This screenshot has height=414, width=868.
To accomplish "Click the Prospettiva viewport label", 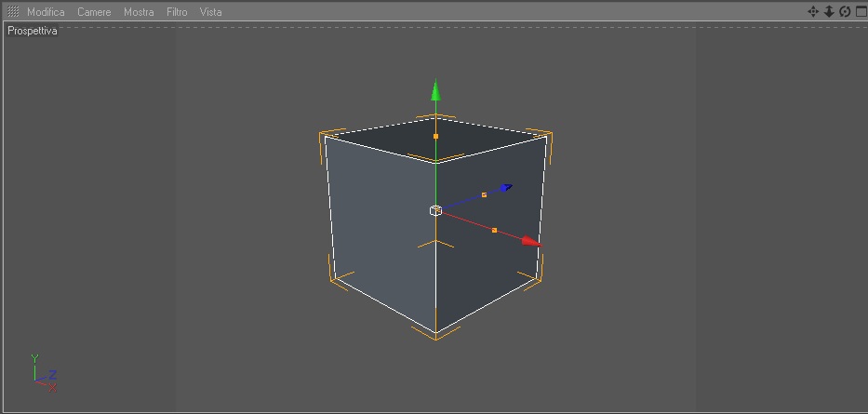I will tap(33, 31).
